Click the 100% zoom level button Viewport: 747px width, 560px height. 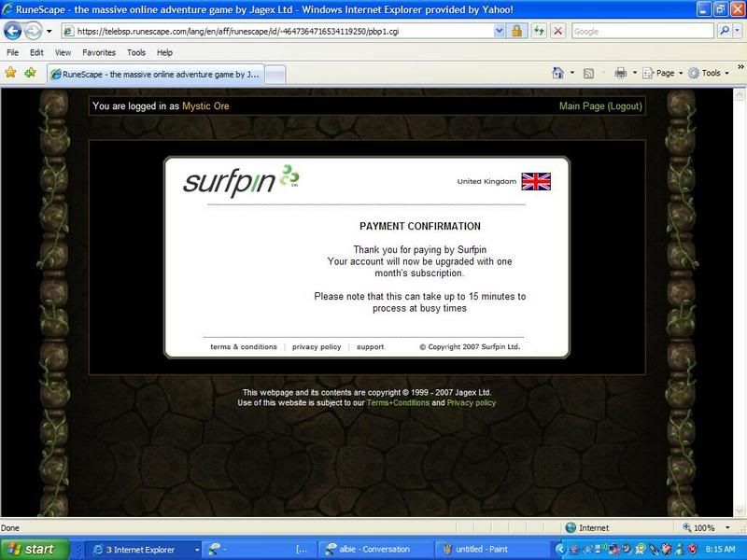[698, 527]
